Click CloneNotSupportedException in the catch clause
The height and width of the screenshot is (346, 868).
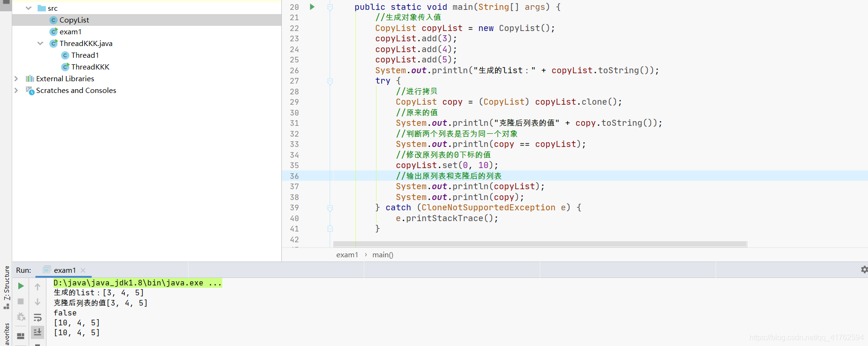(x=488, y=208)
